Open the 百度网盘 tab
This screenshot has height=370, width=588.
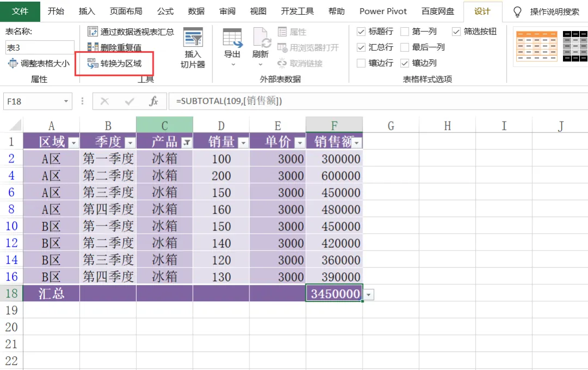click(x=438, y=11)
